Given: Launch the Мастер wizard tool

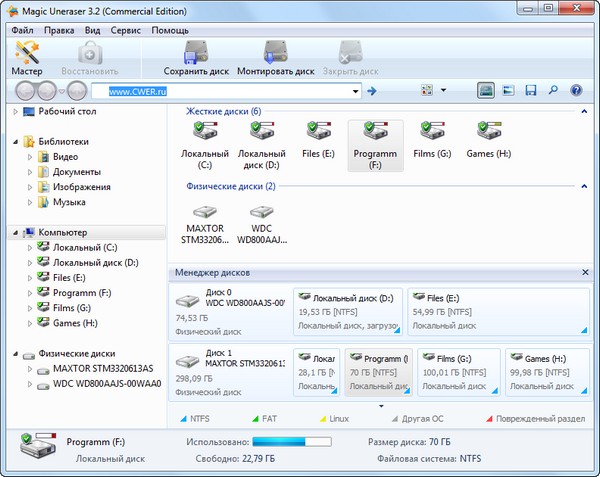Looking at the screenshot, I should click(x=26, y=58).
